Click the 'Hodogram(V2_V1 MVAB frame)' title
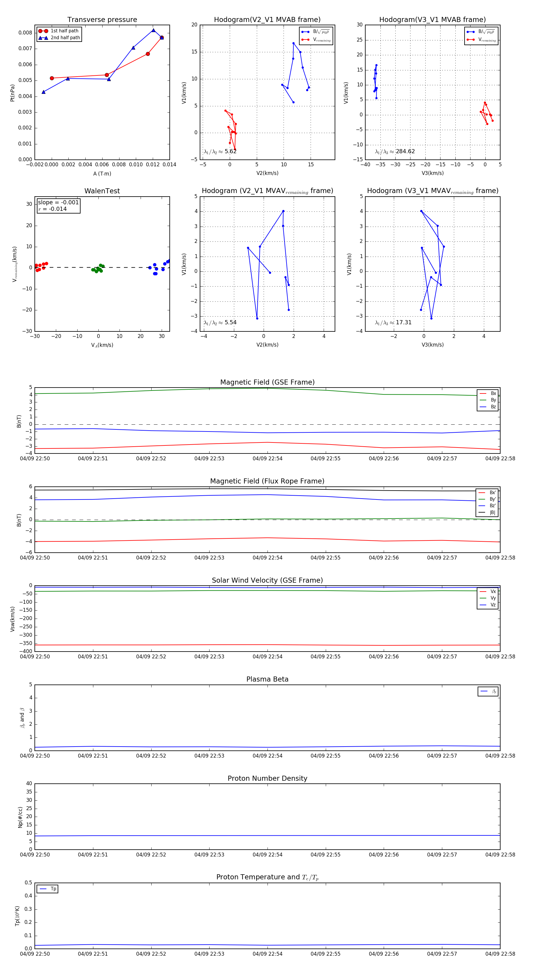The image size is (535, 980). click(267, 20)
